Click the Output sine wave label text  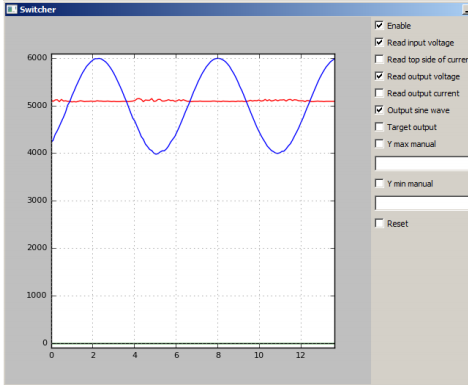(x=418, y=110)
